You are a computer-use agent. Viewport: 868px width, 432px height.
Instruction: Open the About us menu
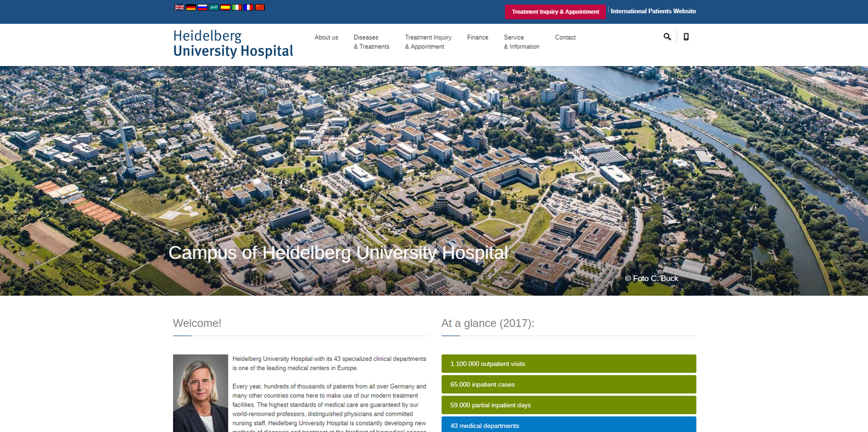click(326, 37)
